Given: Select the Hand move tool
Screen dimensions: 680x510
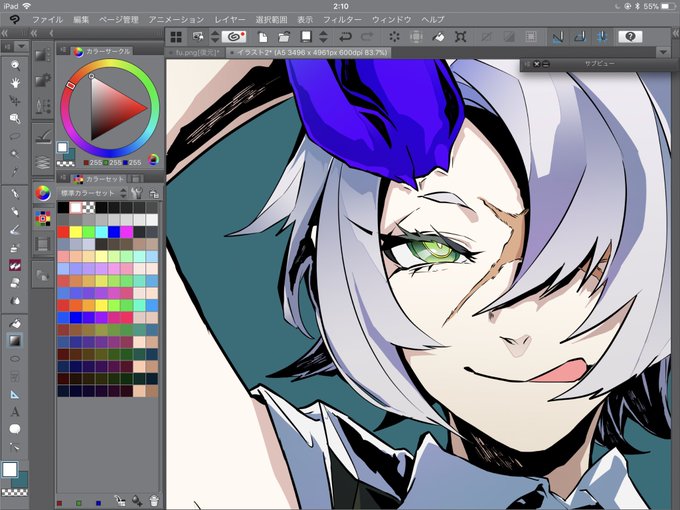Looking at the screenshot, I should point(15,83).
